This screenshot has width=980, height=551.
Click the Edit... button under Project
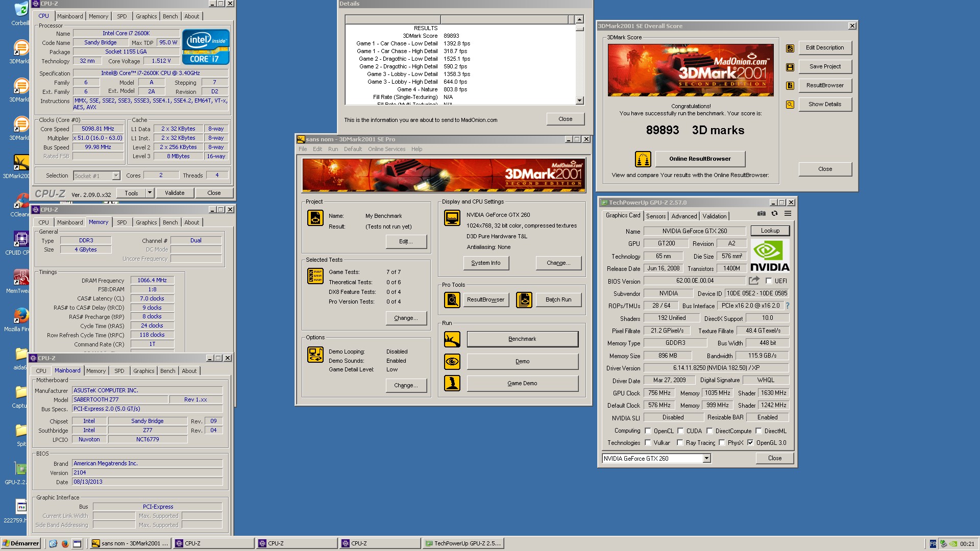click(x=406, y=242)
